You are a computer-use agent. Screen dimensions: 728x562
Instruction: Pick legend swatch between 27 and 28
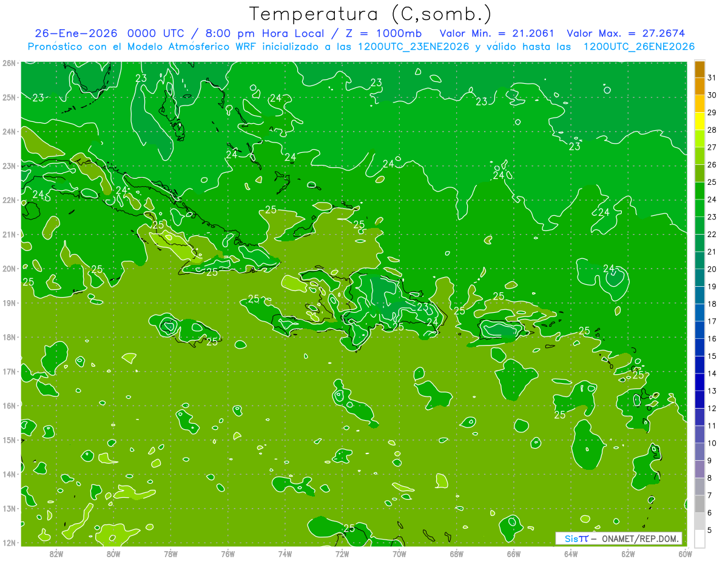point(699,139)
